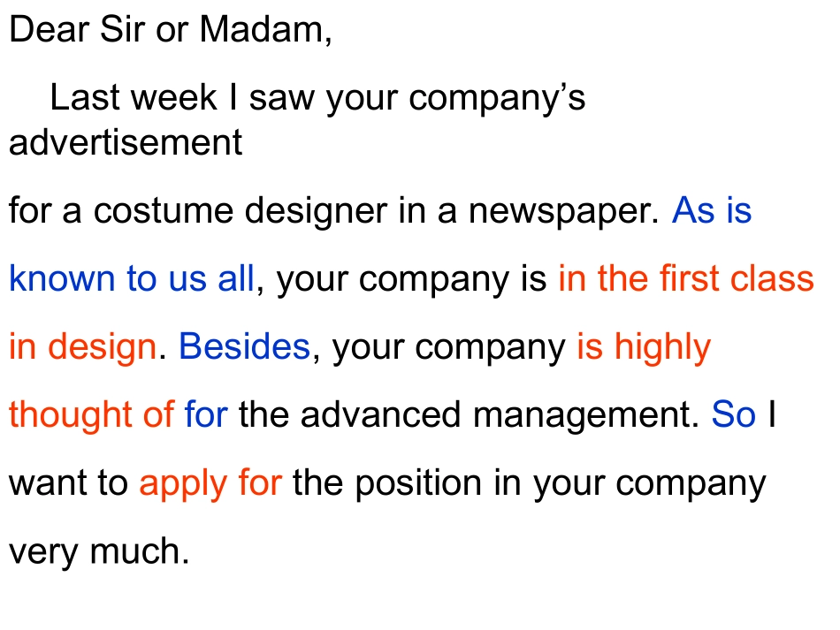This screenshot has width=840, height=630.
Task: Click the blue word 'So'
Action: 734,415
